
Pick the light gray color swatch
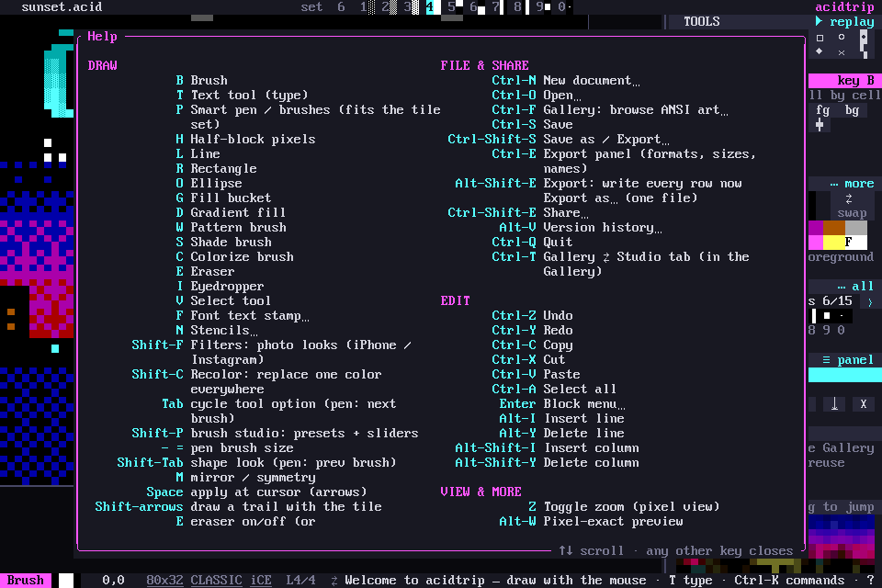pyautogui.click(x=856, y=228)
